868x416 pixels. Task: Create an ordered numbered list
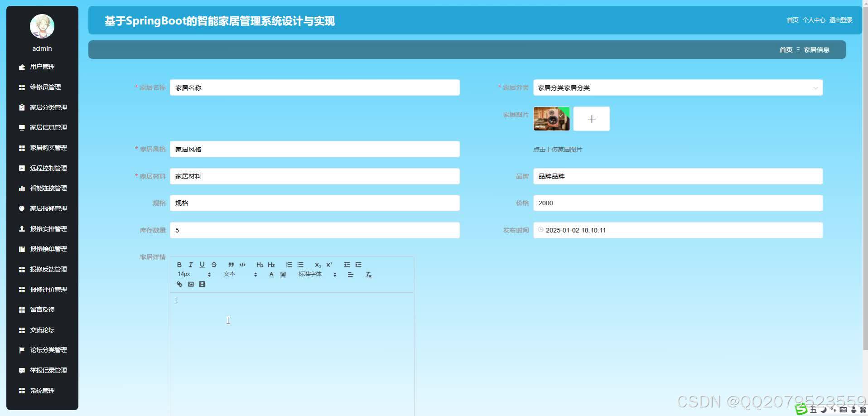(289, 265)
